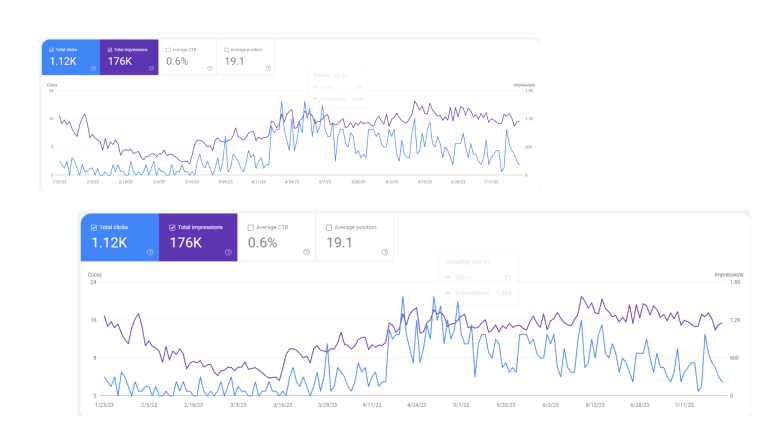This screenshot has height=432, width=768.
Task: Click help icon on upper Total impressions card
Action: coord(151,68)
